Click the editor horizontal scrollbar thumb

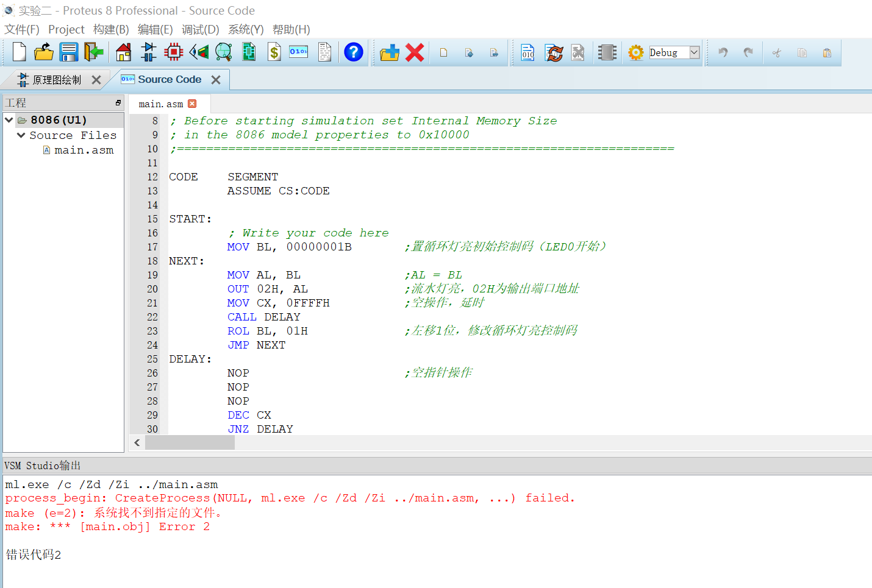click(190, 442)
